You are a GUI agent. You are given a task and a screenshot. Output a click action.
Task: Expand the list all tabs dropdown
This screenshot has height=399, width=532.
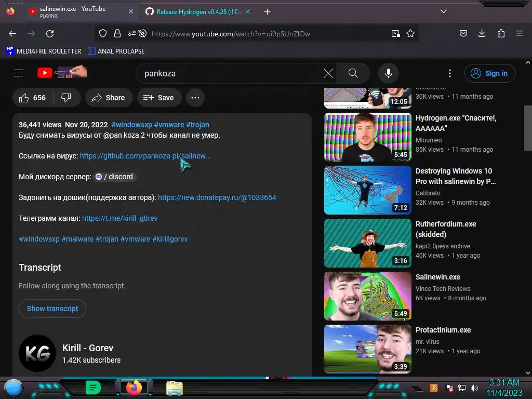(x=444, y=11)
